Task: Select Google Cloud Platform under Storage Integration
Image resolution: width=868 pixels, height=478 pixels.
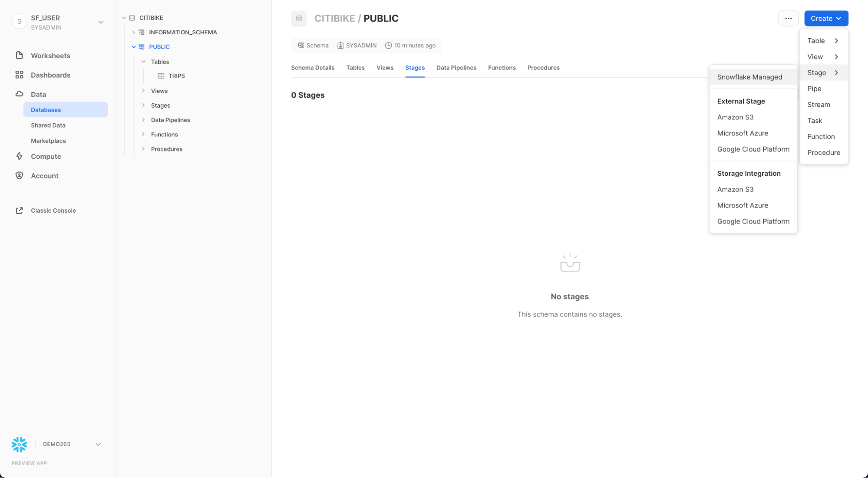Action: point(753,221)
